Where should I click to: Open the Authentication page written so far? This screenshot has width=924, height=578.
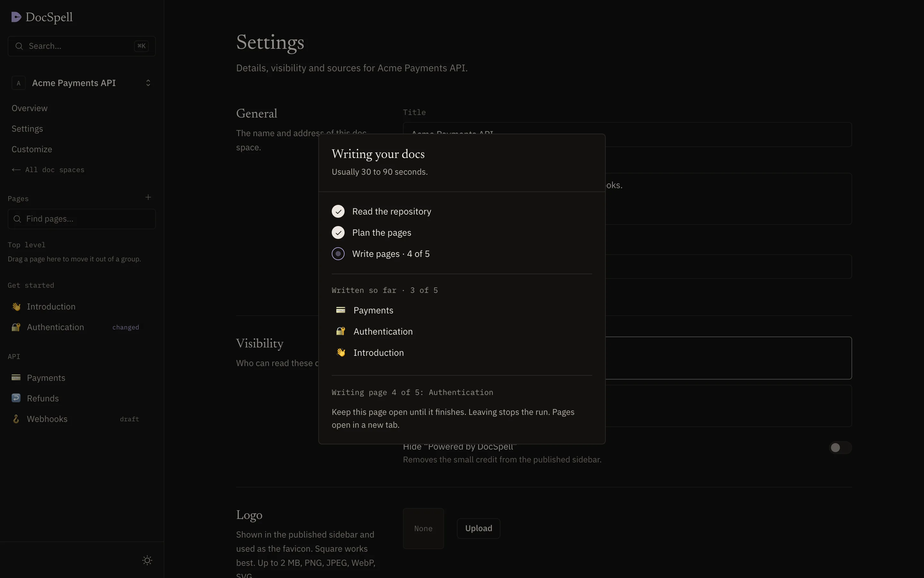click(x=462, y=331)
